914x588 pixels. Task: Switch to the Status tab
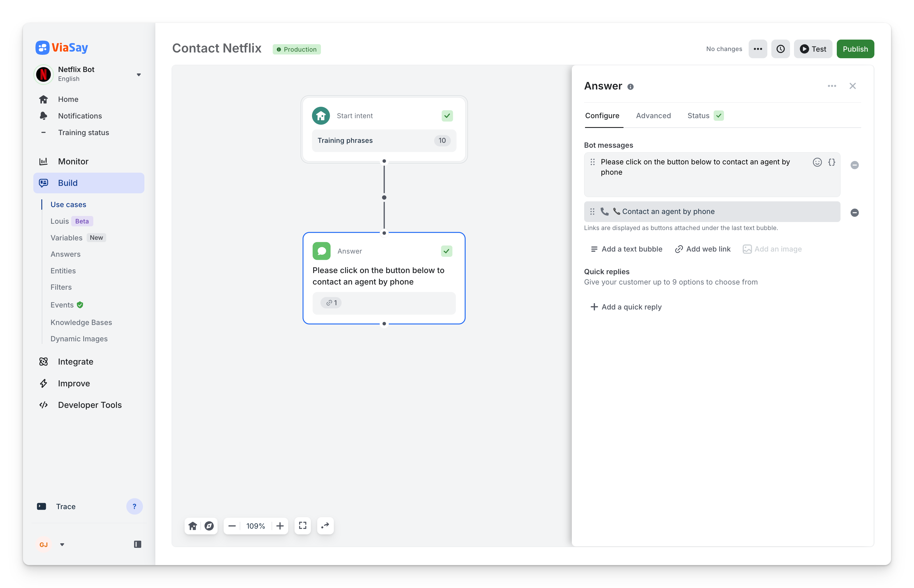pyautogui.click(x=705, y=116)
